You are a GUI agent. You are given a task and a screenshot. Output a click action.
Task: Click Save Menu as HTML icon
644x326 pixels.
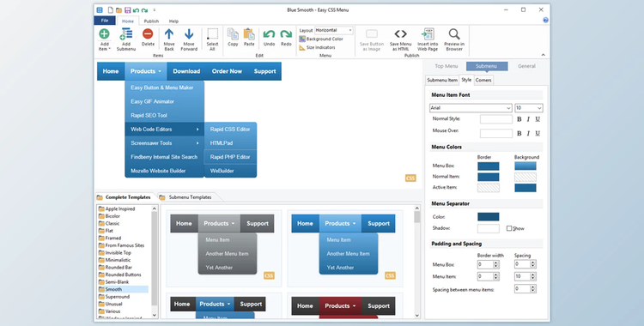(x=400, y=34)
